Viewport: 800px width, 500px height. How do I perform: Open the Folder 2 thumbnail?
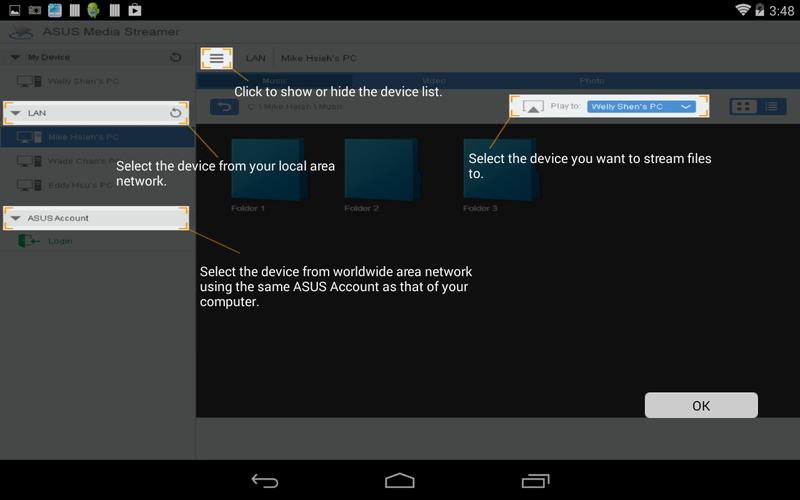coord(379,169)
